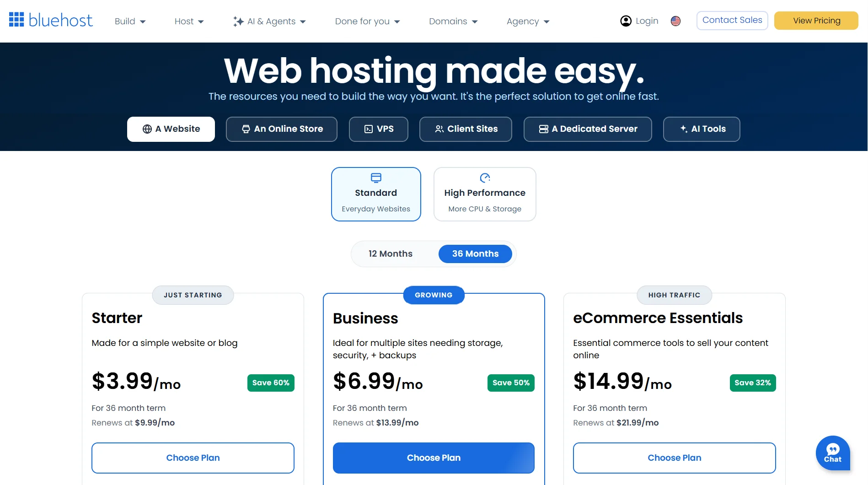Open the Agency menu
The height and width of the screenshot is (485, 868).
528,21
